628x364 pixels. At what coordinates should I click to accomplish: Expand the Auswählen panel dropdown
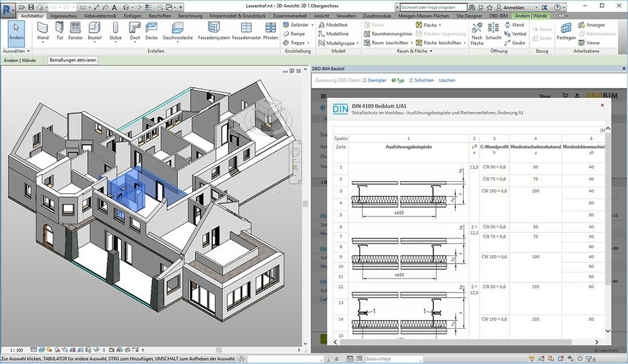[x=16, y=51]
